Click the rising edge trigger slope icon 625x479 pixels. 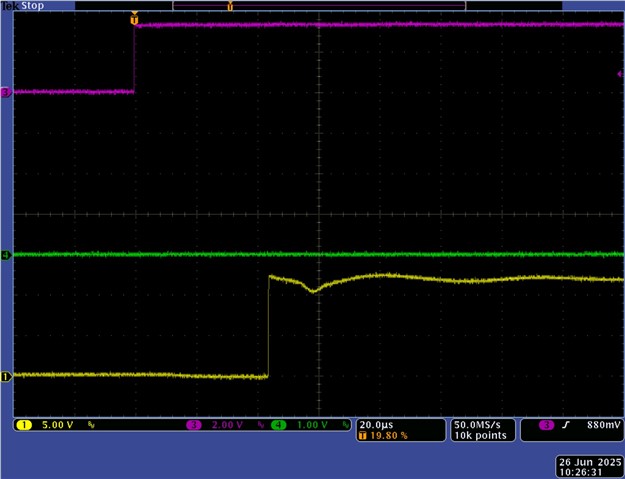click(565, 425)
